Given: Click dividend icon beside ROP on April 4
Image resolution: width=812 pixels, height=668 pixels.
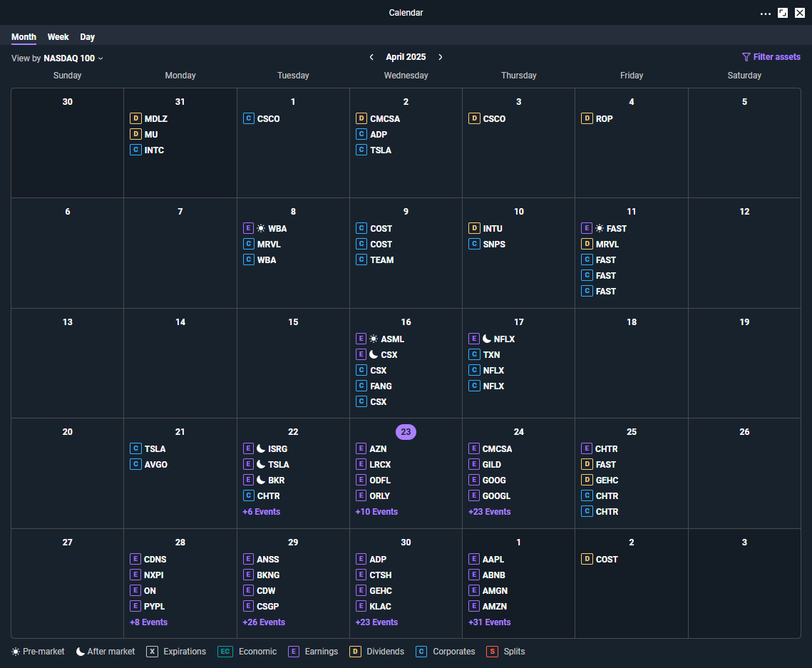Looking at the screenshot, I should (587, 118).
